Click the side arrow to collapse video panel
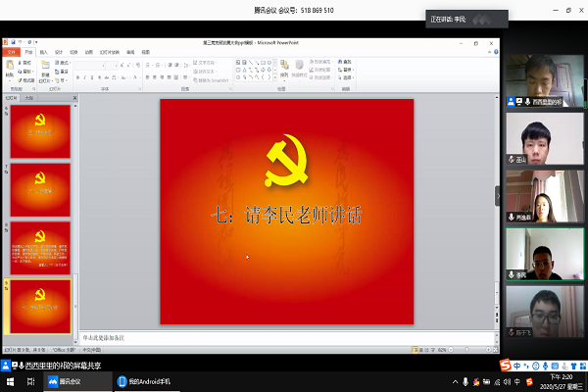 (499, 192)
